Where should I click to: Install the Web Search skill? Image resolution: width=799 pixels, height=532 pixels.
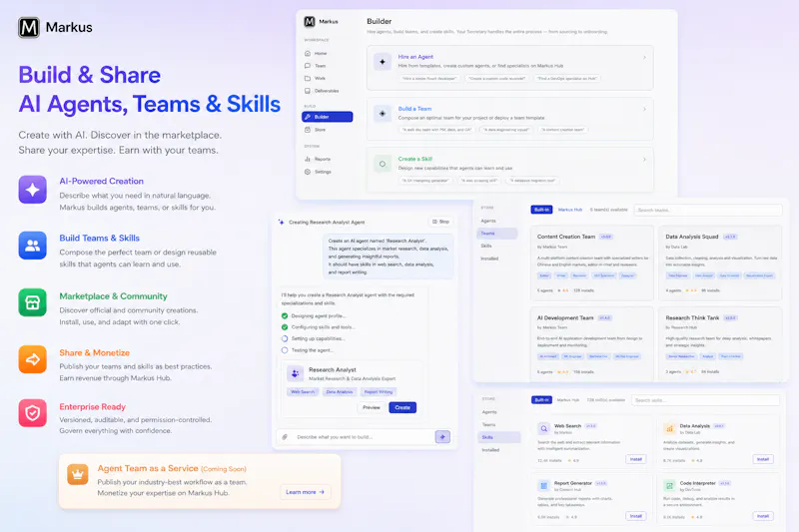(x=636, y=459)
